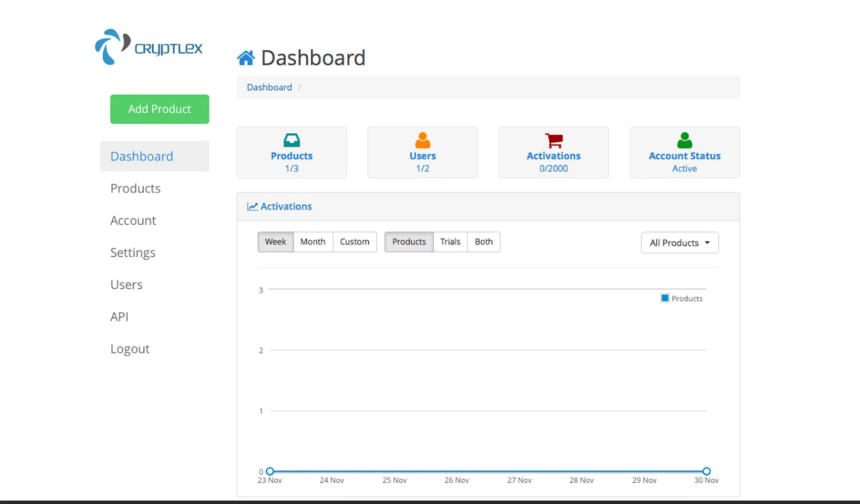Select the Custom date range option

pyautogui.click(x=354, y=242)
